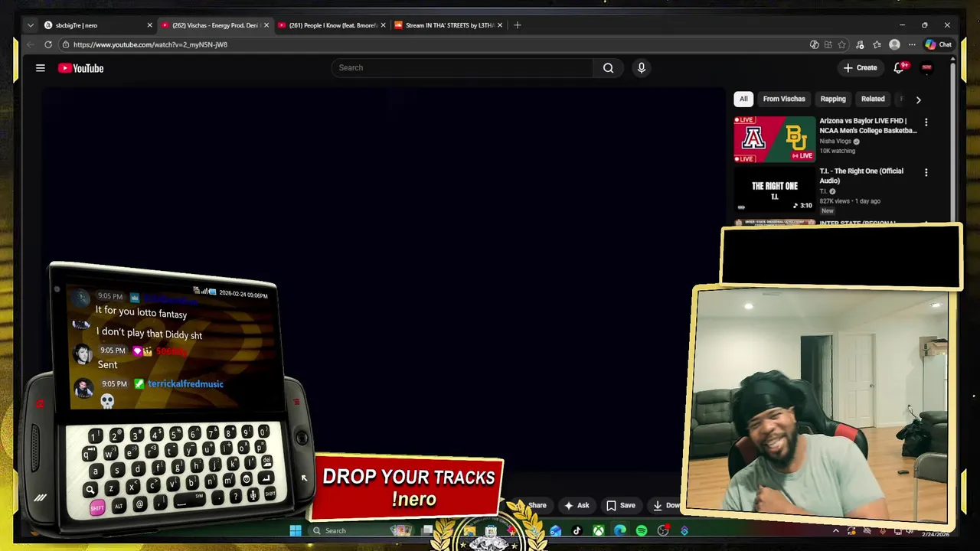Viewport: 980px width, 551px height.
Task: Close the sbcbigTre nero tab
Action: pos(149,25)
